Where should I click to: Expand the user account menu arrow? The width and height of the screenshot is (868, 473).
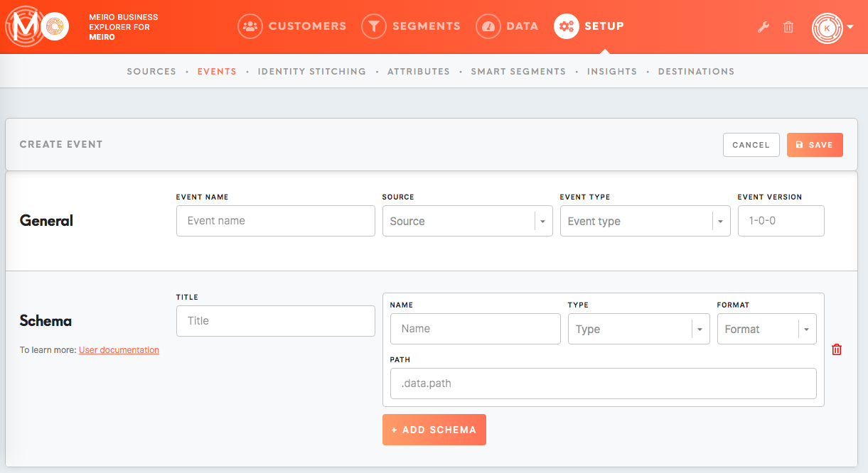point(850,28)
